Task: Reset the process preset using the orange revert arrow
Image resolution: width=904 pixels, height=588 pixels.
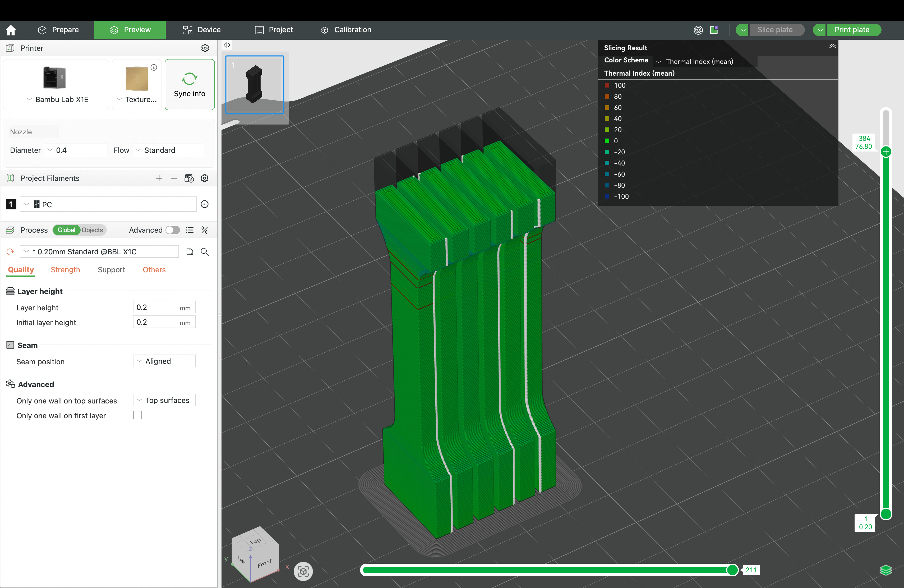Action: [x=10, y=251]
